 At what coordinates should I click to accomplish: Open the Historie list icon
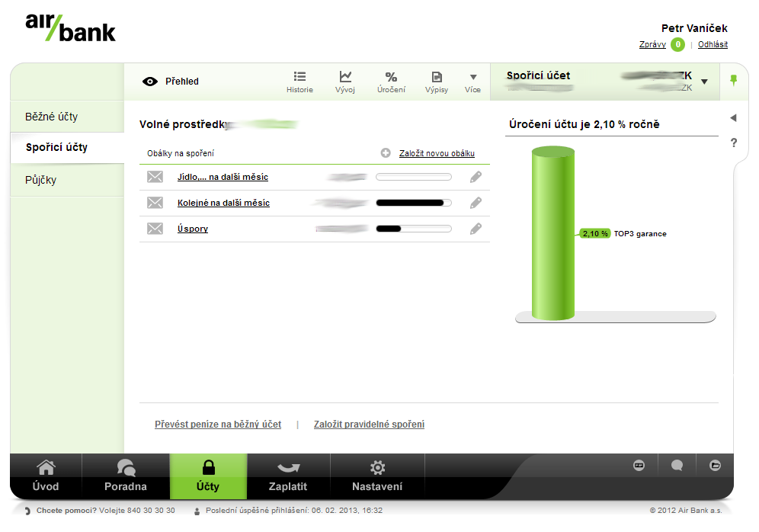point(299,76)
